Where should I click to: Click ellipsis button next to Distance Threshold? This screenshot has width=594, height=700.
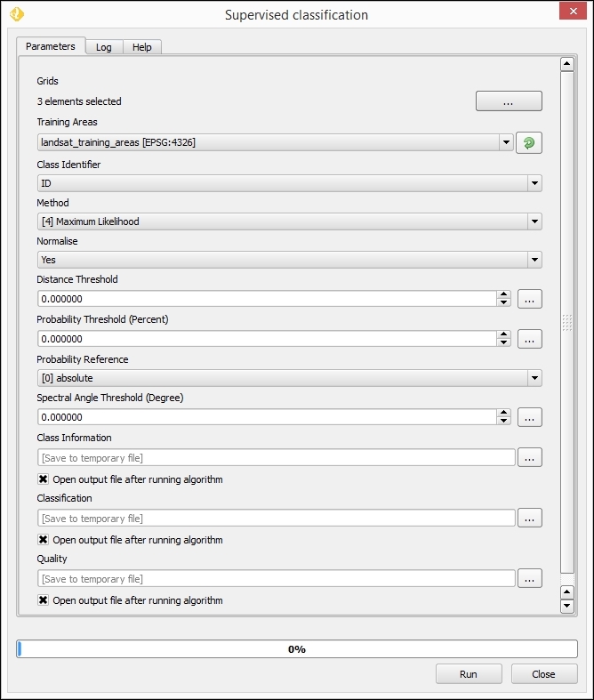[530, 299]
